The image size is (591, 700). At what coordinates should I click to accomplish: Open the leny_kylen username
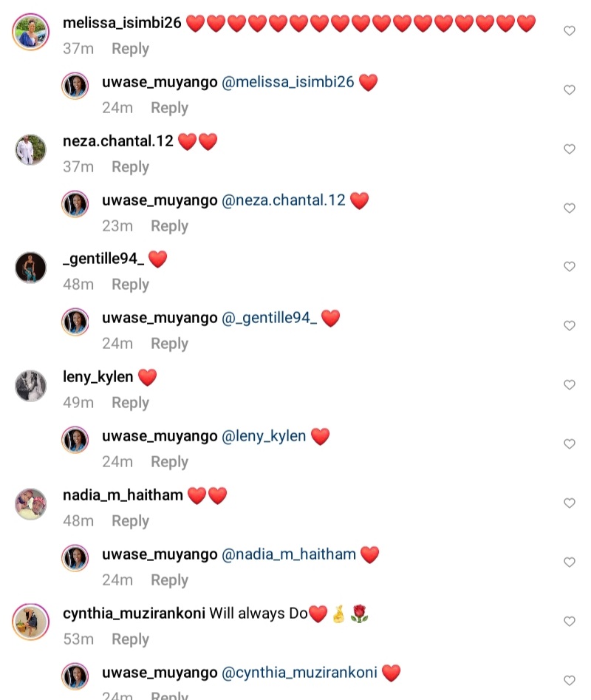(98, 377)
